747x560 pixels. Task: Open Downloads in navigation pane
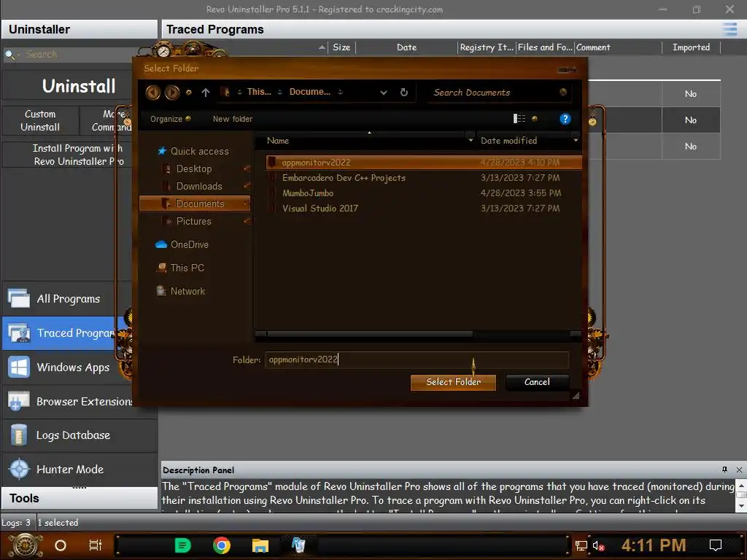click(199, 186)
